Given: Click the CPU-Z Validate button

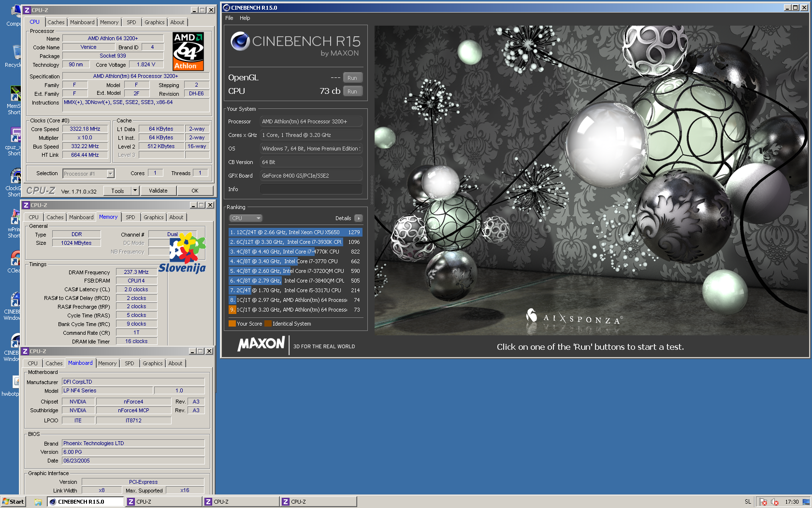Looking at the screenshot, I should (x=158, y=191).
